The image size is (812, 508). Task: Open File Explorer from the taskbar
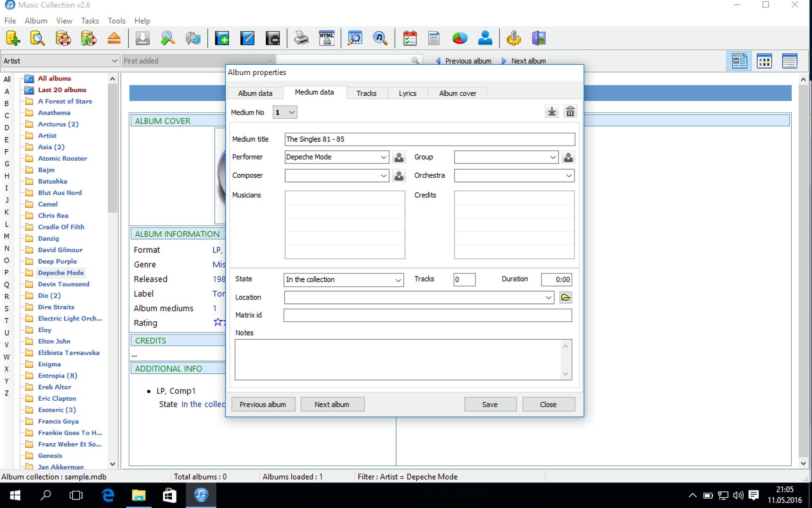(138, 495)
